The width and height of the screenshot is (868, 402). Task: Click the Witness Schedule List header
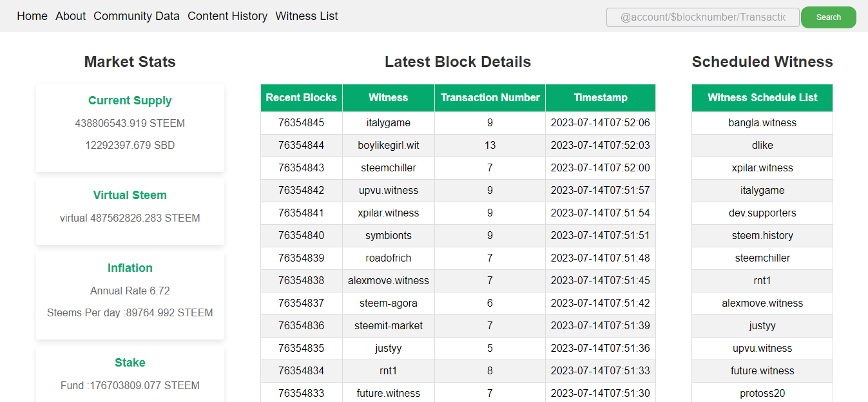[762, 98]
